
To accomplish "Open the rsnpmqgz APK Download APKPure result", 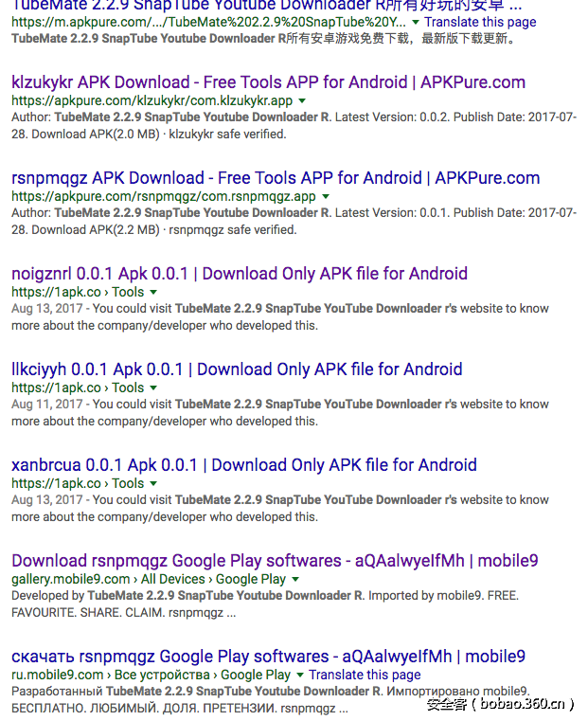I will click(x=276, y=178).
